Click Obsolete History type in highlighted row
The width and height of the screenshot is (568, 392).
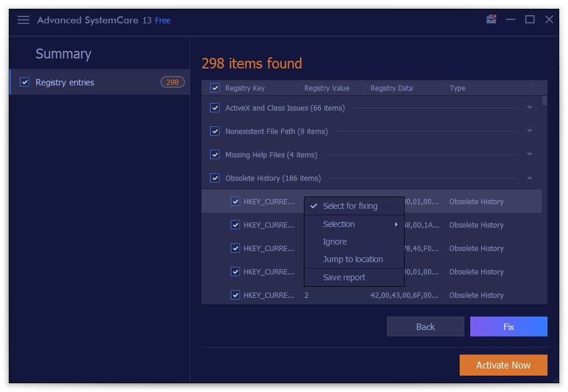(x=476, y=202)
